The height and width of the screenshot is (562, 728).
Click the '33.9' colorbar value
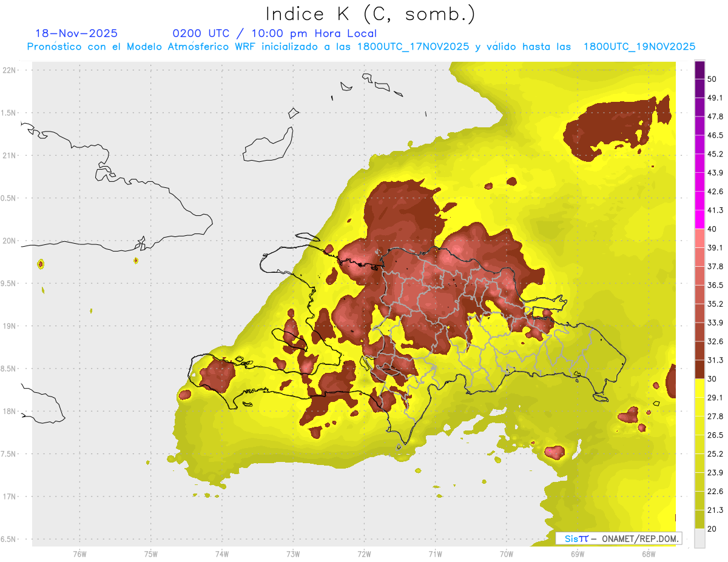pos(715,323)
